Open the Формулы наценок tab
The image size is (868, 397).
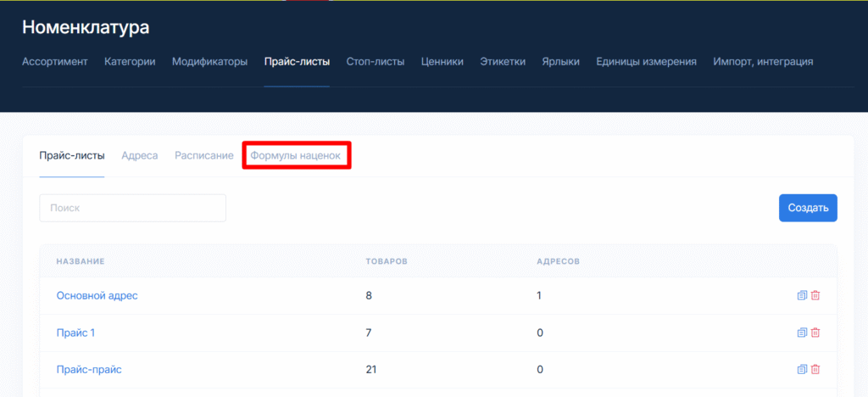click(x=296, y=156)
